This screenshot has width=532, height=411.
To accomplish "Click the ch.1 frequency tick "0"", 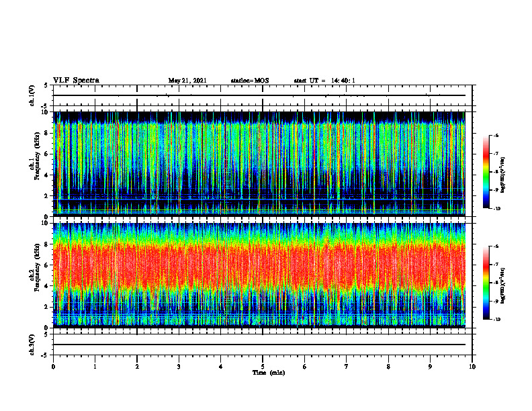I will tap(47, 217).
